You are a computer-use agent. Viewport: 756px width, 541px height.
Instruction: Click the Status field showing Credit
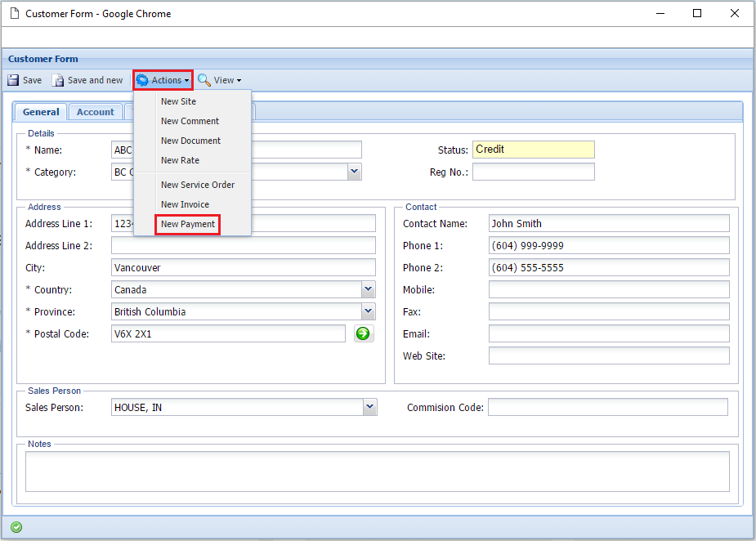pyautogui.click(x=533, y=150)
